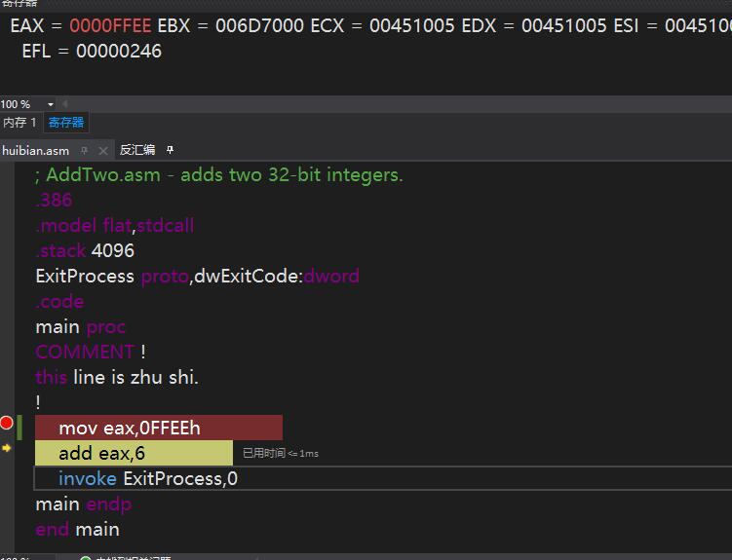Click the '已用时间 <= 1ms' perf tip
The width and height of the screenshot is (732, 560).
click(x=281, y=453)
